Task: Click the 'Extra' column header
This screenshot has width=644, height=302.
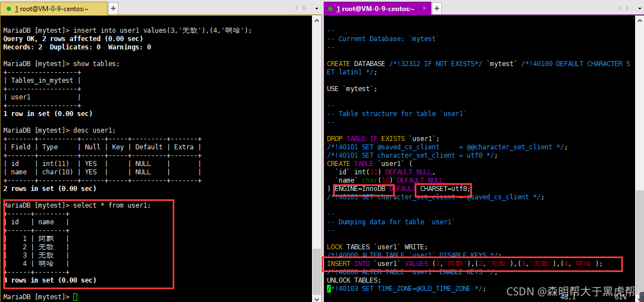Action: (184, 147)
